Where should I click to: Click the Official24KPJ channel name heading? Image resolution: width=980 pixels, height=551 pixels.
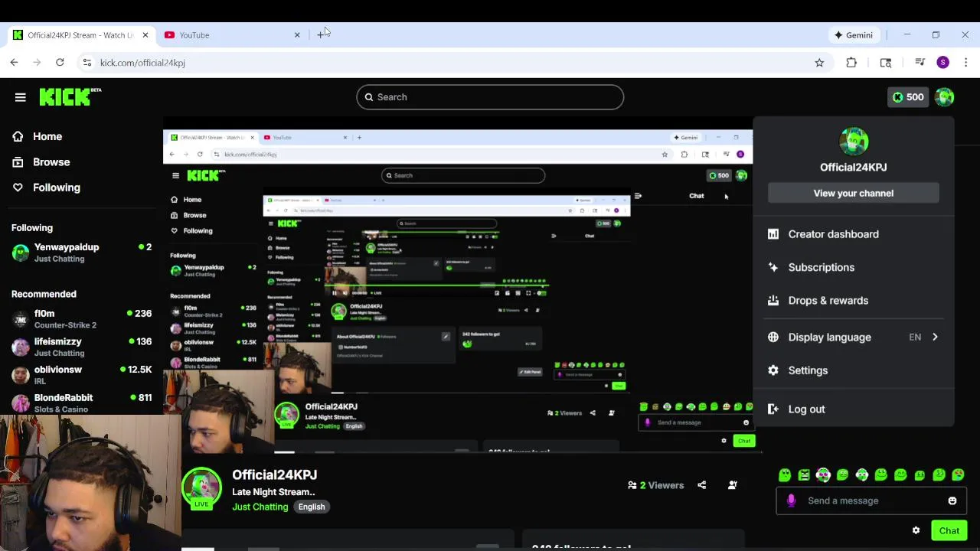[274, 475]
